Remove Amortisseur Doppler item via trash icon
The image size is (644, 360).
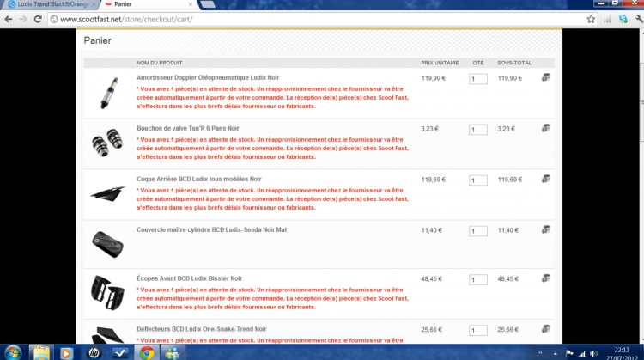(x=545, y=77)
